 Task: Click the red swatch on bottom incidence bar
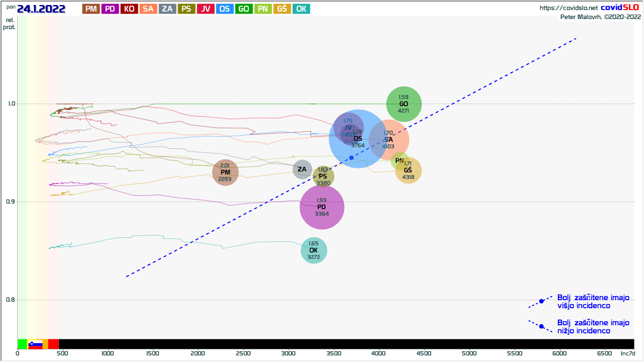pos(53,344)
